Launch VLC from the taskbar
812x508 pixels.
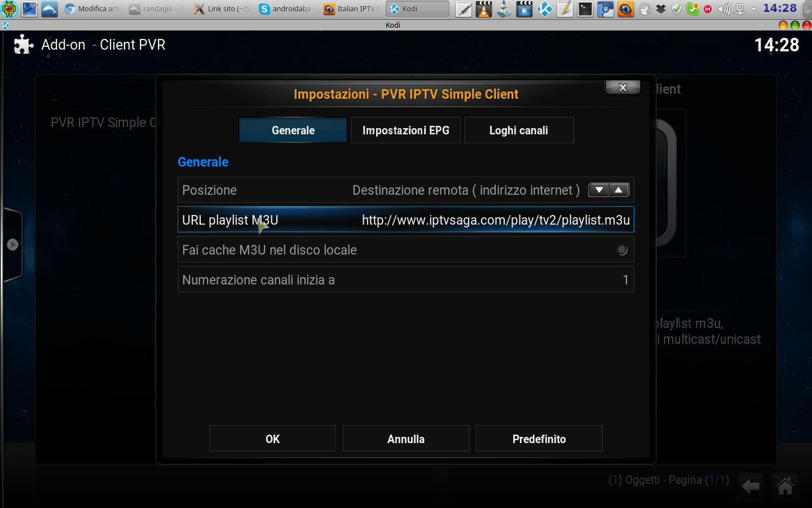484,9
